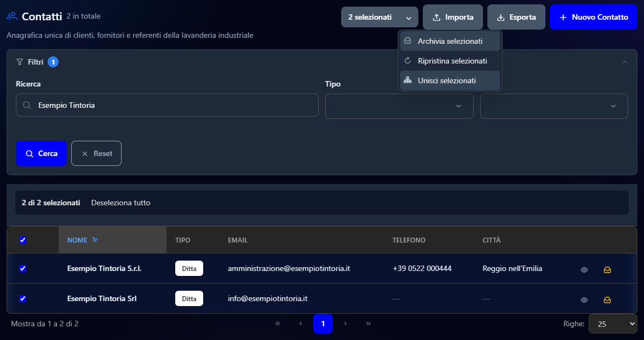
Task: Click the eye icon for Esempio Tintoria S.r.l.
Action: 584,270
